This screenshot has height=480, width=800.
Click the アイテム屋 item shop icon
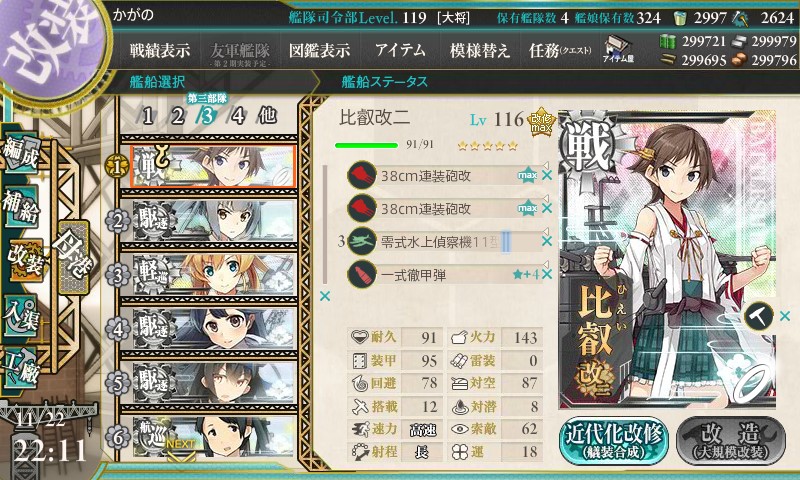click(618, 49)
